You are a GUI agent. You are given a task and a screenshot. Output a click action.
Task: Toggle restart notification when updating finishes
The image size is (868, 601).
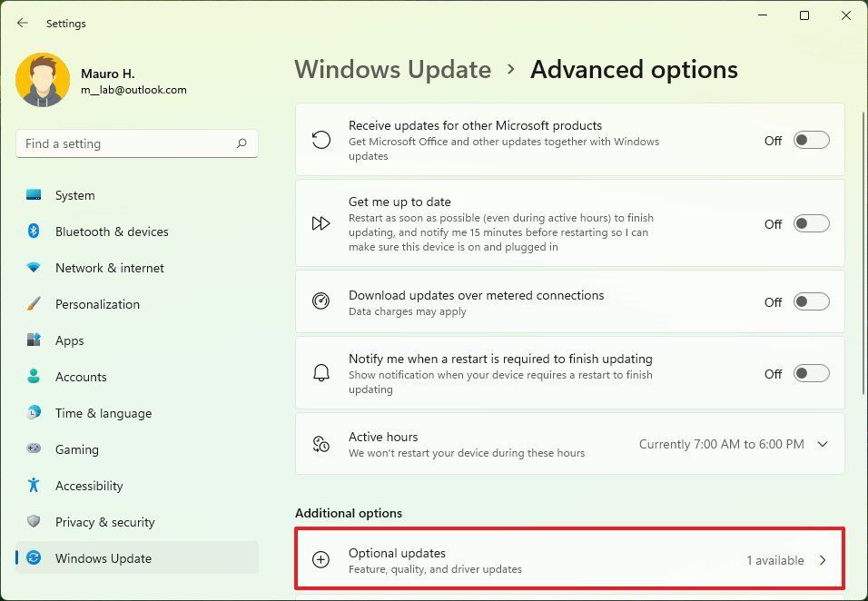click(x=811, y=373)
